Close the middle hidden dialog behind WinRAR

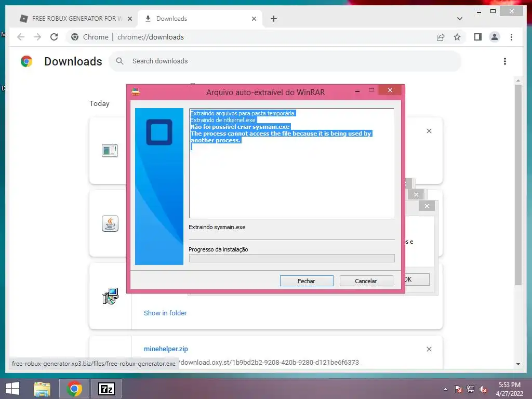click(416, 194)
